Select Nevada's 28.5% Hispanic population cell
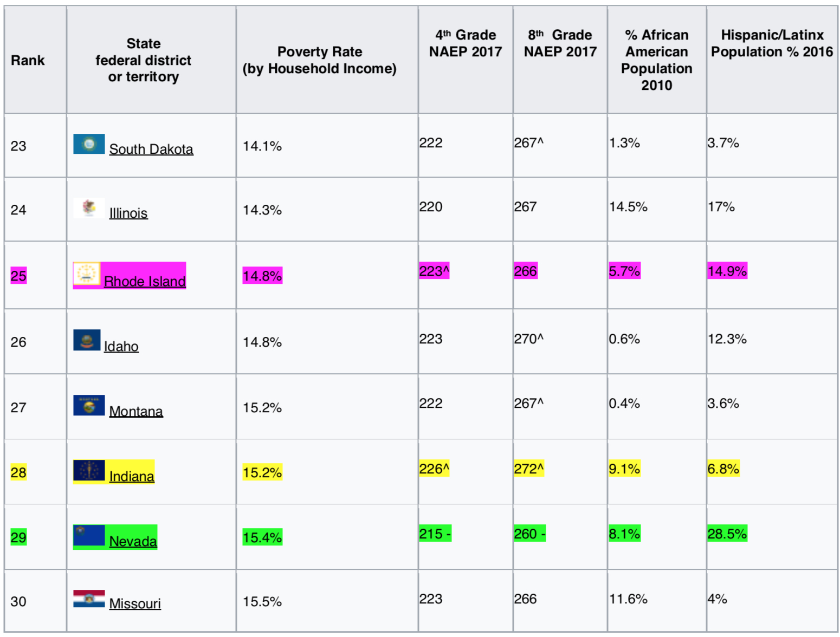Viewport: 840px width, 637px height. click(x=727, y=534)
